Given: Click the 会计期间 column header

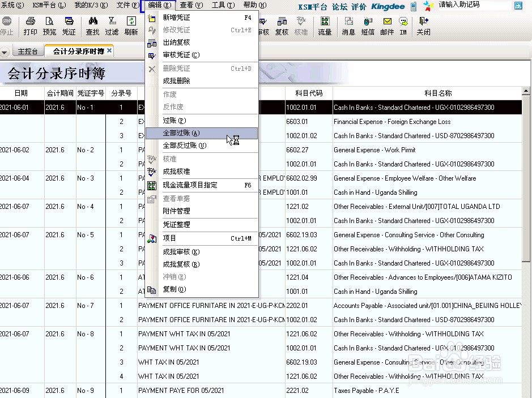Looking at the screenshot, I should click(60, 93).
